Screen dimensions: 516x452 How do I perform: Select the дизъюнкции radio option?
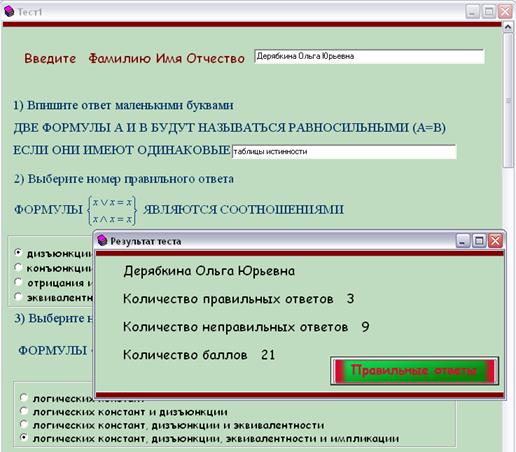pos(18,253)
